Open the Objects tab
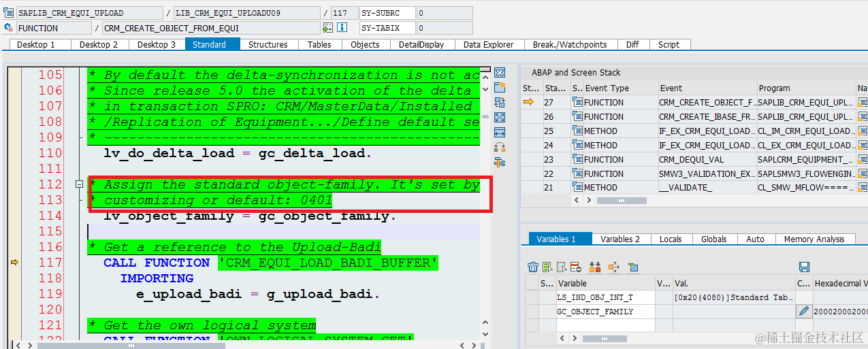Image resolution: width=868 pixels, height=349 pixels. tap(365, 44)
